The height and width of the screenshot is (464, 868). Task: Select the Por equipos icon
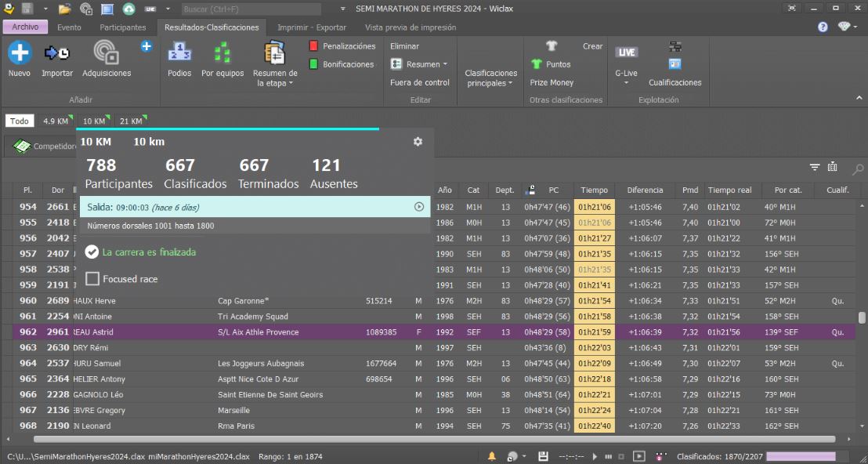click(x=222, y=53)
